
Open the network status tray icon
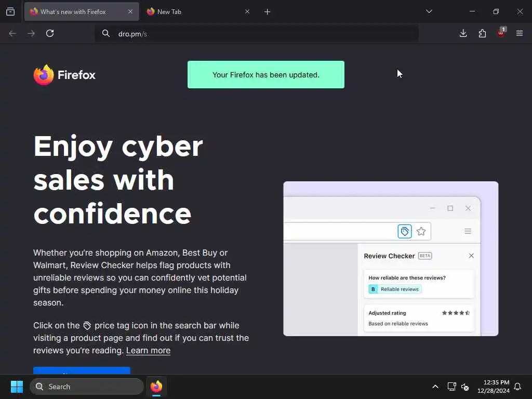(x=451, y=387)
